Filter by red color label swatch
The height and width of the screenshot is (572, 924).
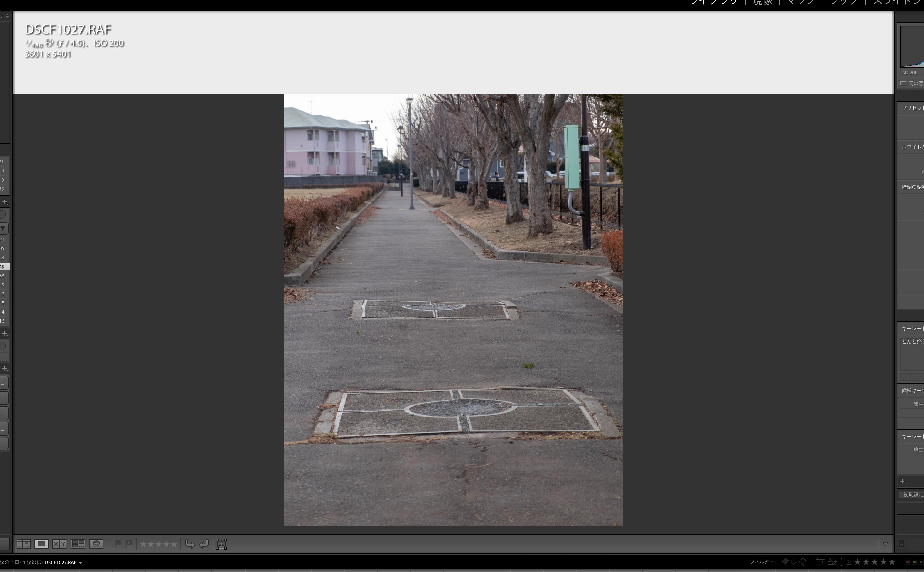pyautogui.click(x=907, y=562)
